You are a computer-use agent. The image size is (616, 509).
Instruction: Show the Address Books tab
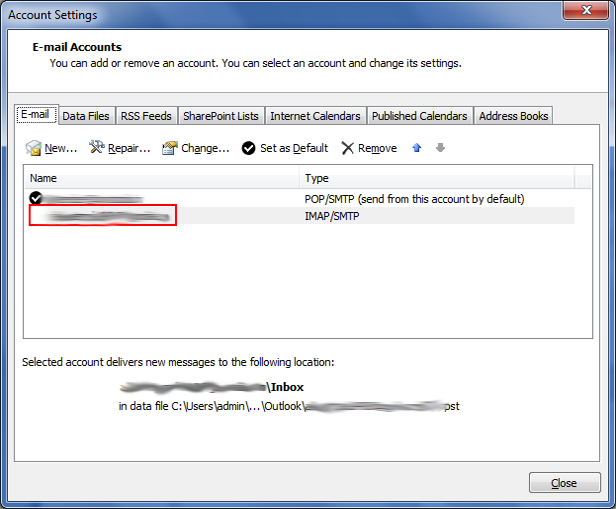click(513, 116)
